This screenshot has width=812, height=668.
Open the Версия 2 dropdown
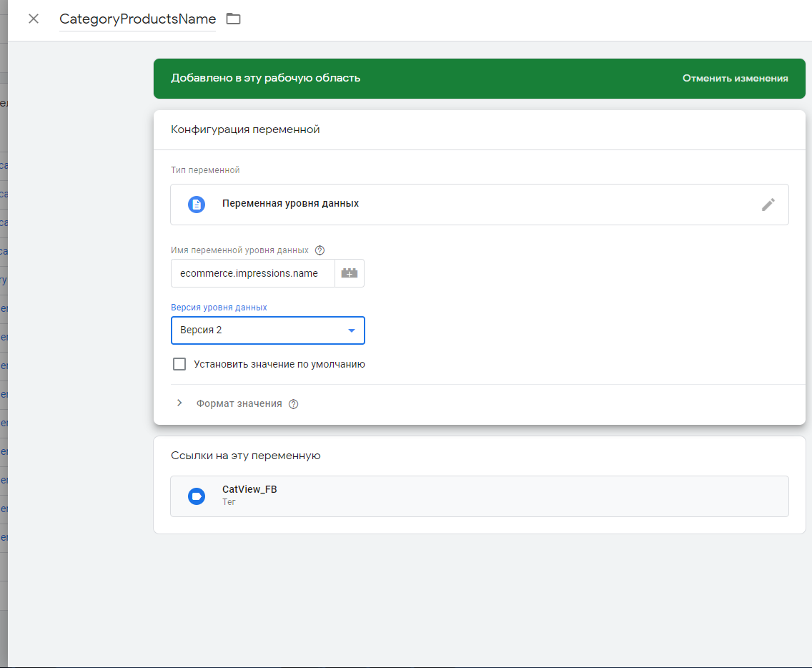coord(268,330)
